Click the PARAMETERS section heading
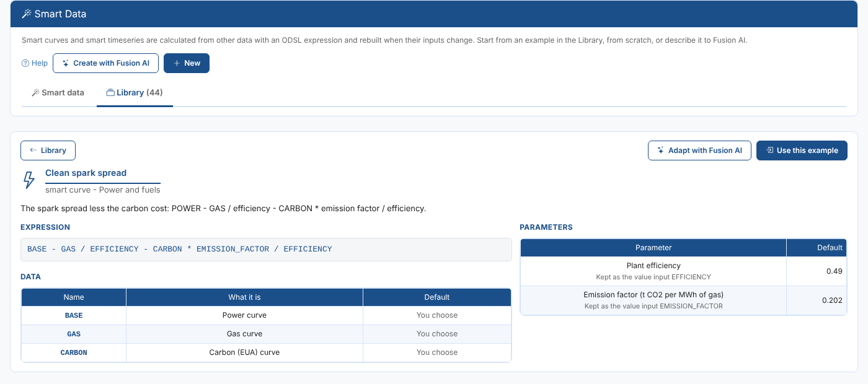This screenshot has height=384, width=868. tap(546, 227)
